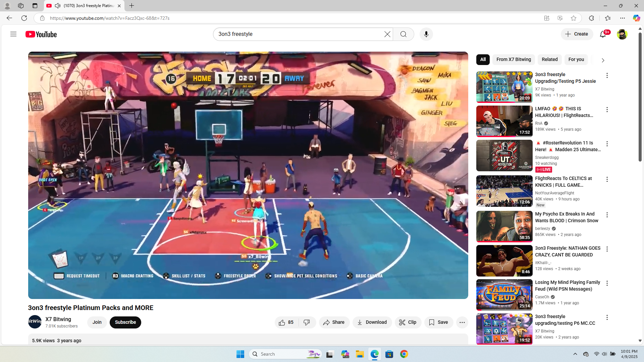Open options for 'My Psycho Ex' video
644x362 pixels.
607,215
